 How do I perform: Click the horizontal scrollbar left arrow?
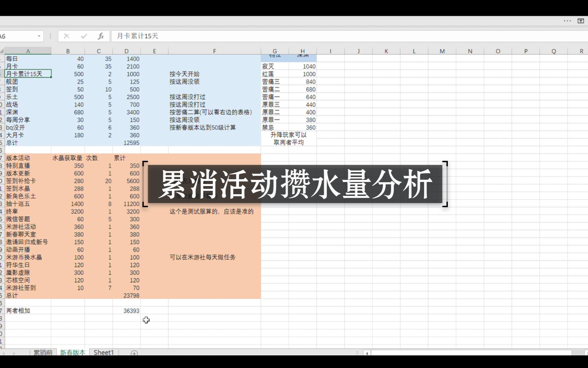point(367,353)
